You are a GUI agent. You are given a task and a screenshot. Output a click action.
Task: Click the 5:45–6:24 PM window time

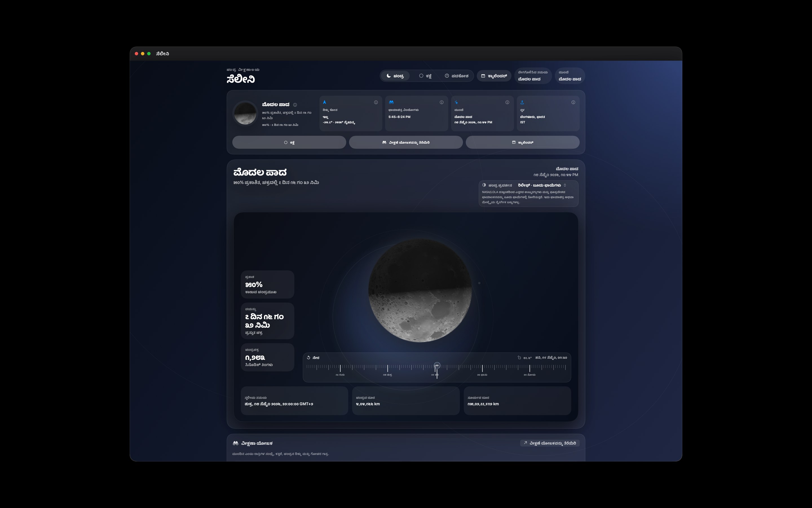pos(399,117)
